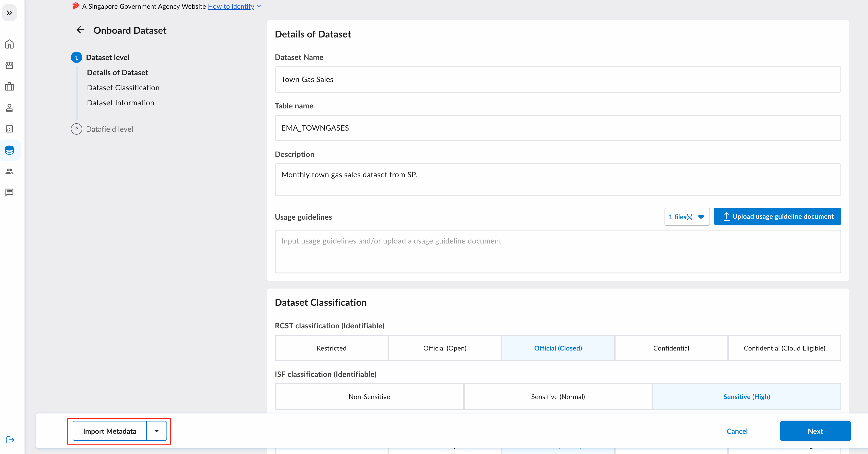Click the Next button
Viewport: 868px width, 454px height.
[815, 431]
